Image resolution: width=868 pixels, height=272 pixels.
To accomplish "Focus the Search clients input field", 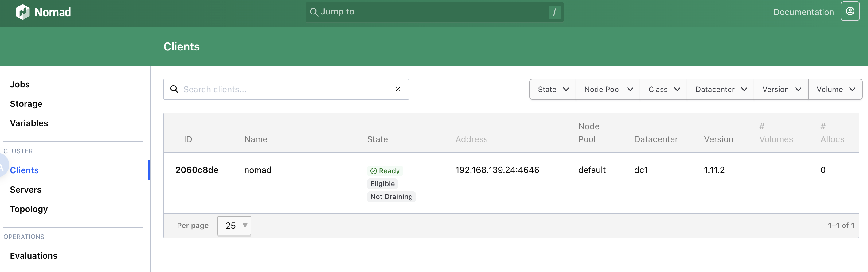I will click(x=286, y=90).
